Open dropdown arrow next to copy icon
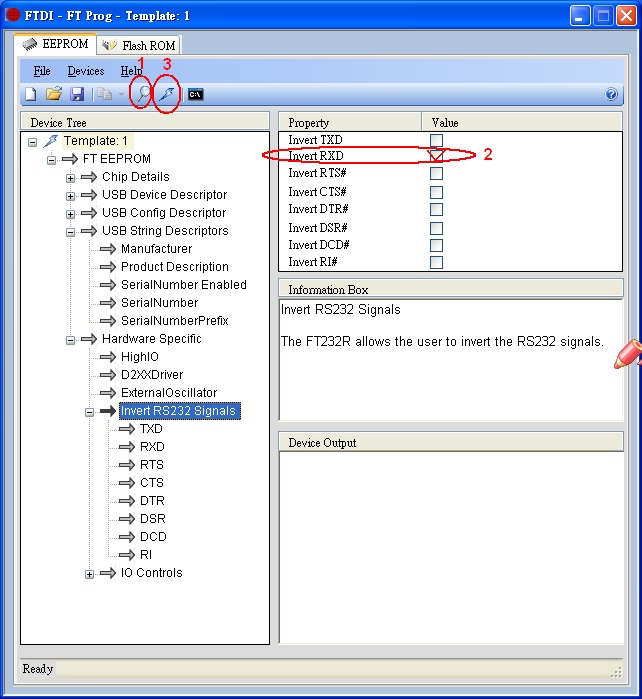This screenshot has height=699, width=642. click(x=121, y=95)
